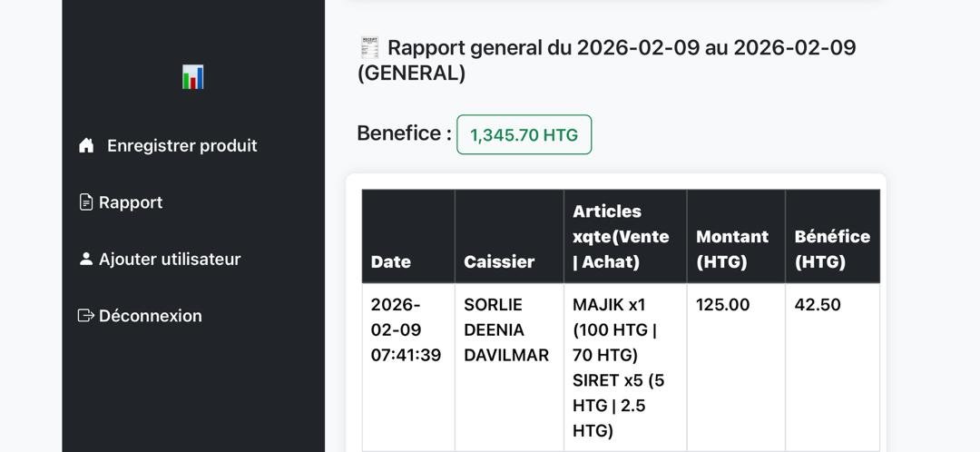The height and width of the screenshot is (452, 980).
Task: Click the Articles xqte column header
Action: pos(621,237)
